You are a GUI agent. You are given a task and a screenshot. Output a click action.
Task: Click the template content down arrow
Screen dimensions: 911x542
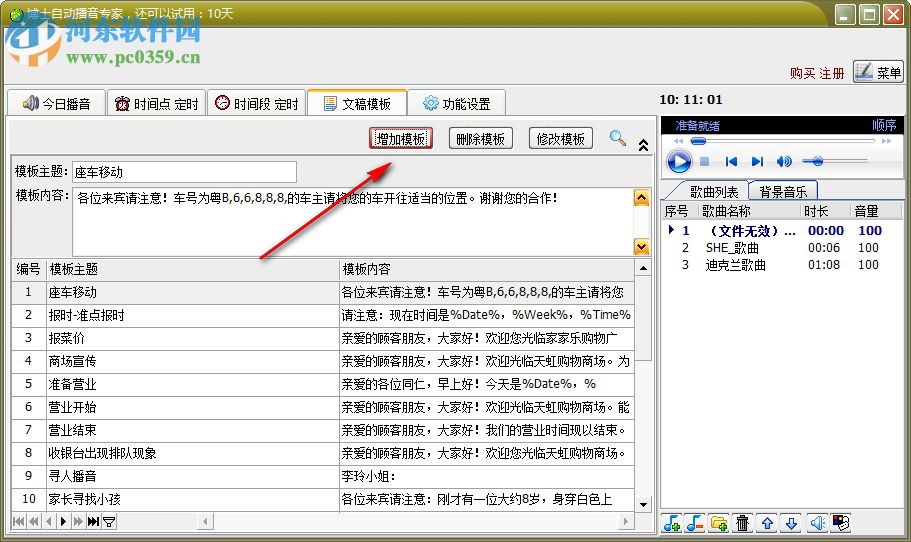[641, 246]
